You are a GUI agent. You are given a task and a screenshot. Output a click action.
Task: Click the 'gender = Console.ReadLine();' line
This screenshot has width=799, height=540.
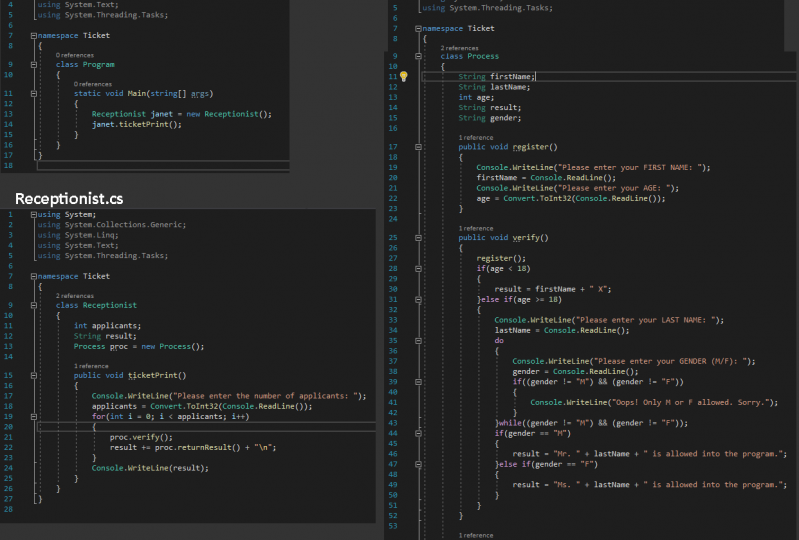575,371
